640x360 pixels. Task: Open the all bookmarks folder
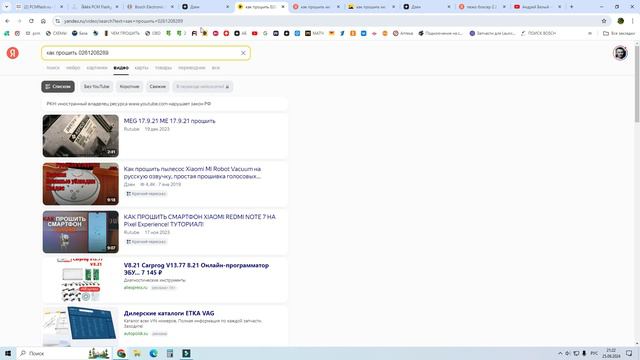[619, 33]
